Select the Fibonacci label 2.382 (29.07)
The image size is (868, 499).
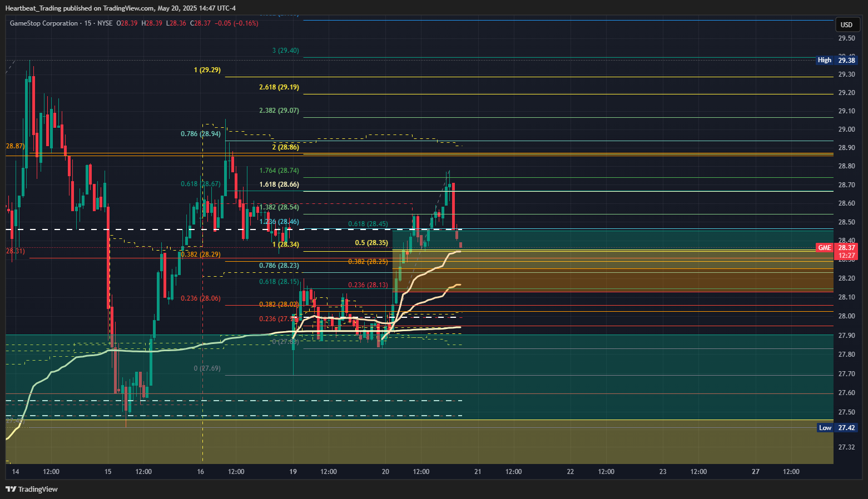279,111
